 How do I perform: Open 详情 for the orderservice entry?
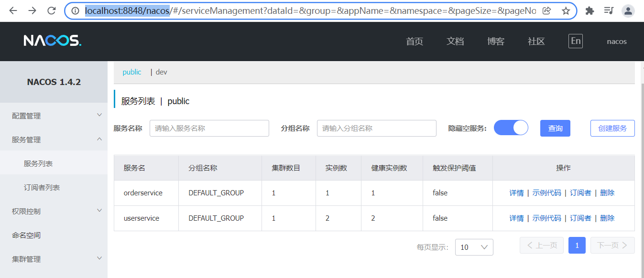pos(517,192)
